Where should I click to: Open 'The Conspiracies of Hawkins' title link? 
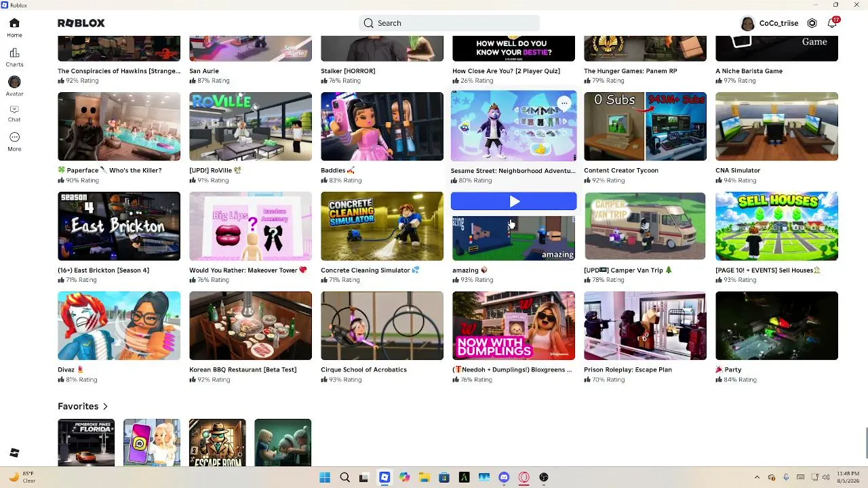point(119,71)
